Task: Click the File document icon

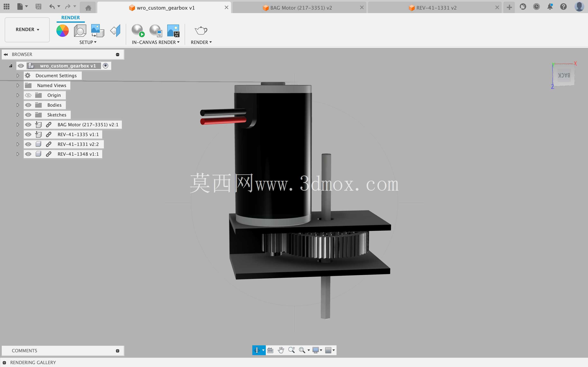Action: pyautogui.click(x=20, y=7)
